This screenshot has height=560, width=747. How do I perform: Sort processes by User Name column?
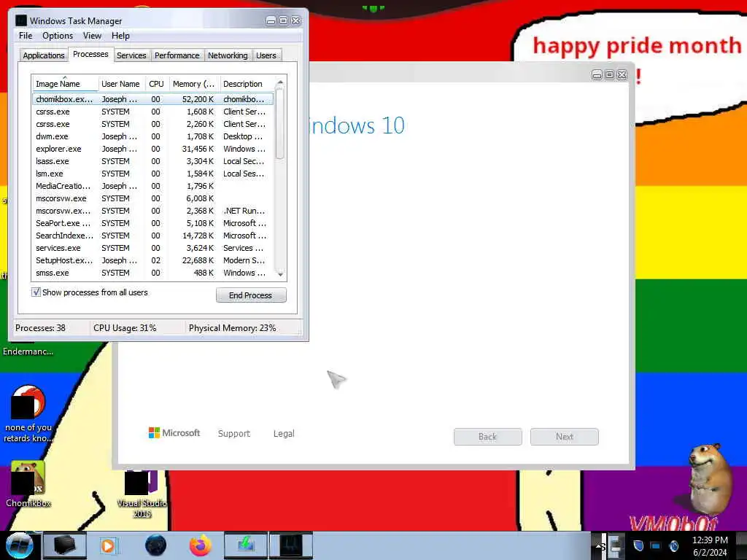[x=122, y=84]
